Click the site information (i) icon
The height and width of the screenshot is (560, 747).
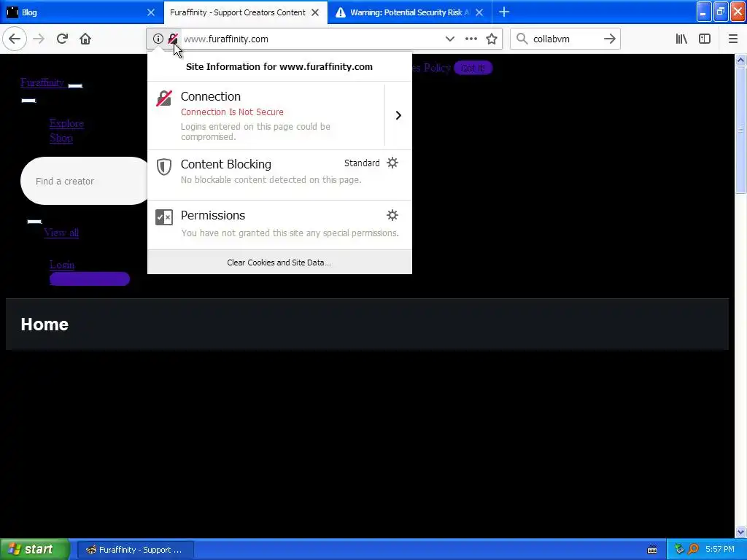pyautogui.click(x=158, y=39)
